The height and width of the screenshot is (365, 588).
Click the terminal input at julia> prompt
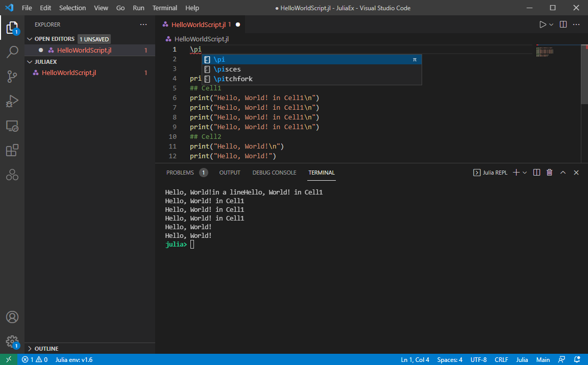(192, 245)
